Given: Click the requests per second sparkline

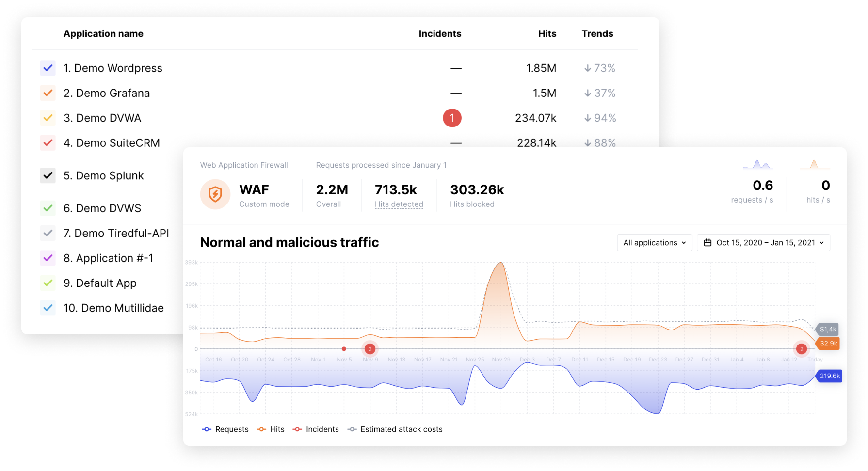Looking at the screenshot, I should point(758,164).
